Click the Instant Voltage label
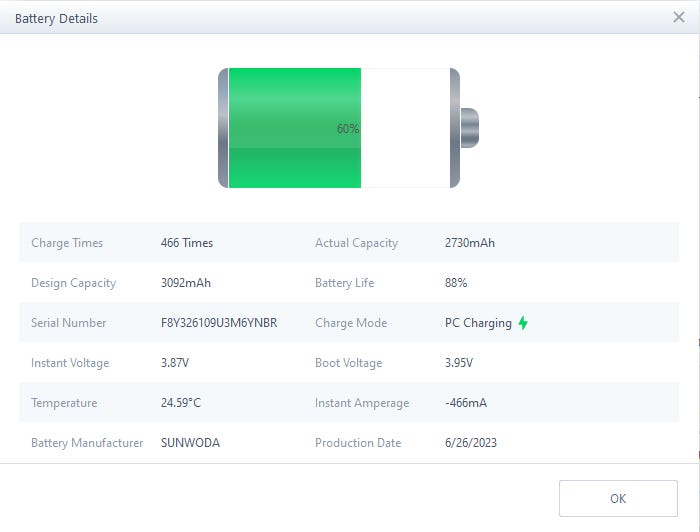Viewport: 700px width, 532px height. coord(70,363)
